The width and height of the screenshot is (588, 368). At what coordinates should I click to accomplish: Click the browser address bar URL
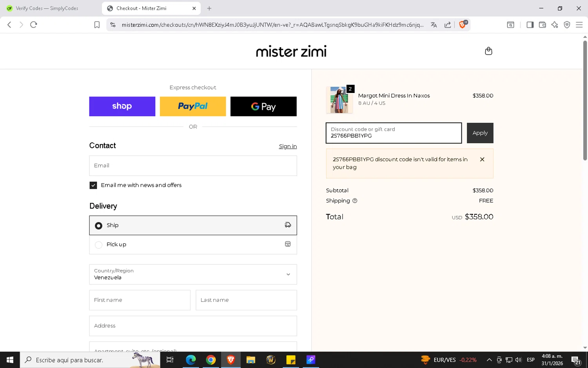click(x=272, y=25)
